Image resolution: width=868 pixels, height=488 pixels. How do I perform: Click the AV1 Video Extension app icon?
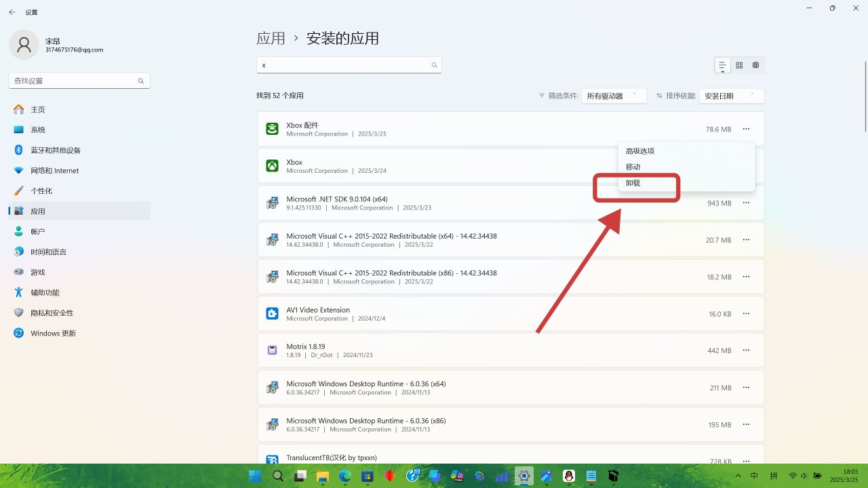pyautogui.click(x=272, y=314)
